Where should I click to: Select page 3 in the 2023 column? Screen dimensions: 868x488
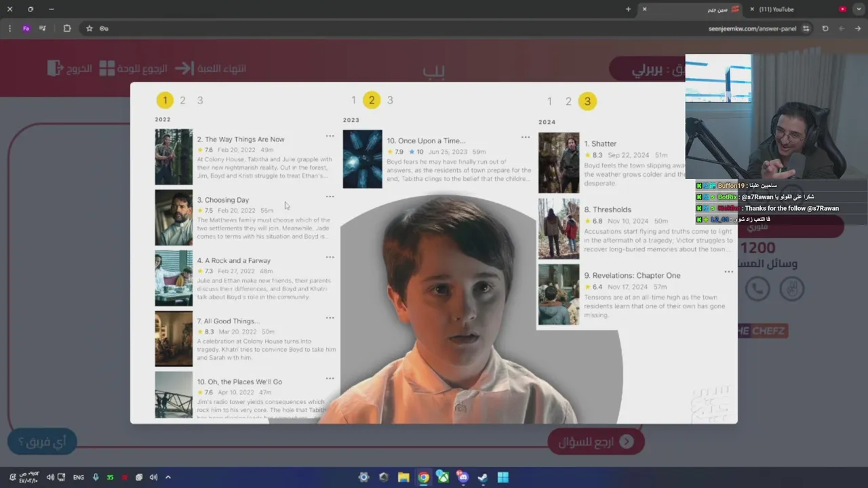tap(390, 100)
